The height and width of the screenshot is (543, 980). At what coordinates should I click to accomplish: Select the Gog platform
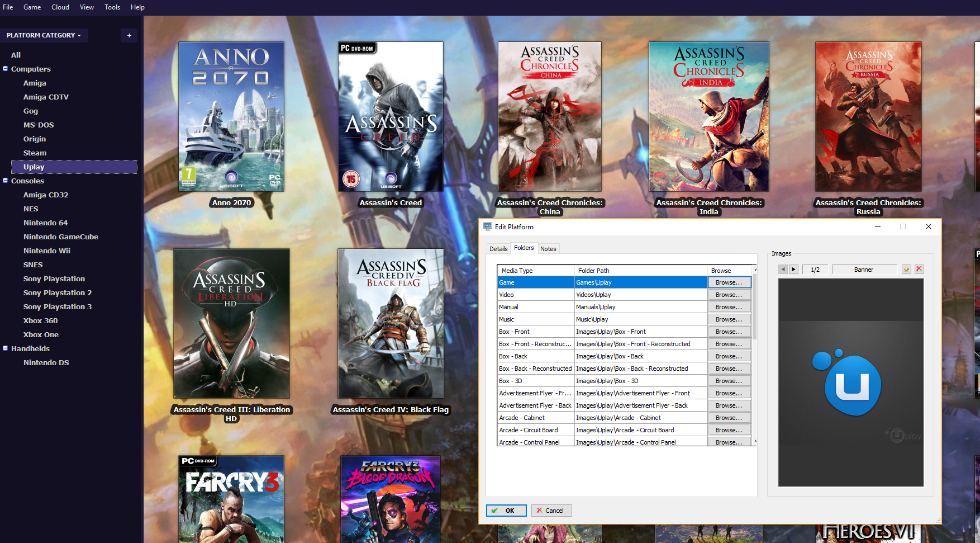[31, 111]
